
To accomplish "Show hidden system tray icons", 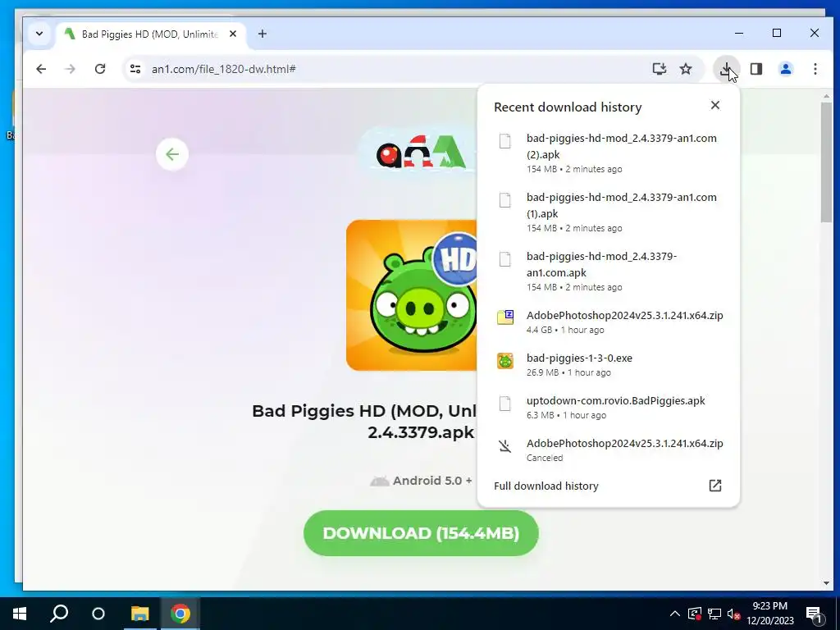I will click(x=675, y=614).
